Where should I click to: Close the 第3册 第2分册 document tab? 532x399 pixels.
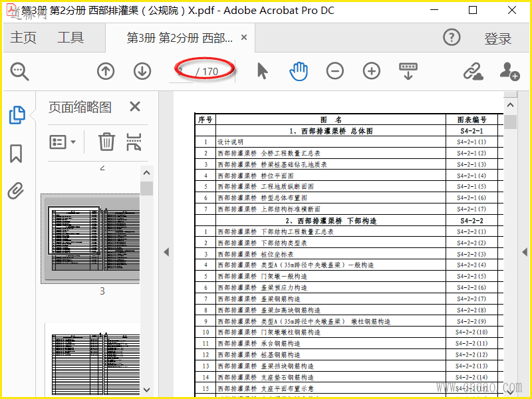pos(244,37)
